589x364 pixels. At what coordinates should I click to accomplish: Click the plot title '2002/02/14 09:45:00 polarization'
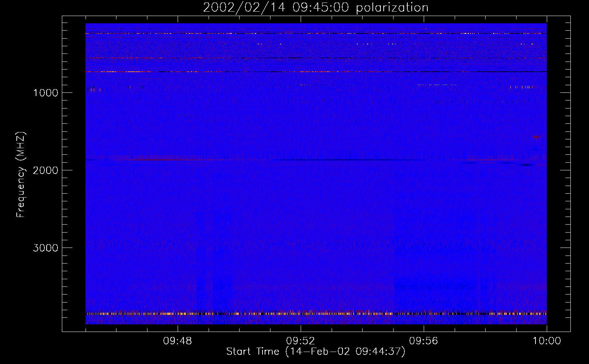pos(316,8)
